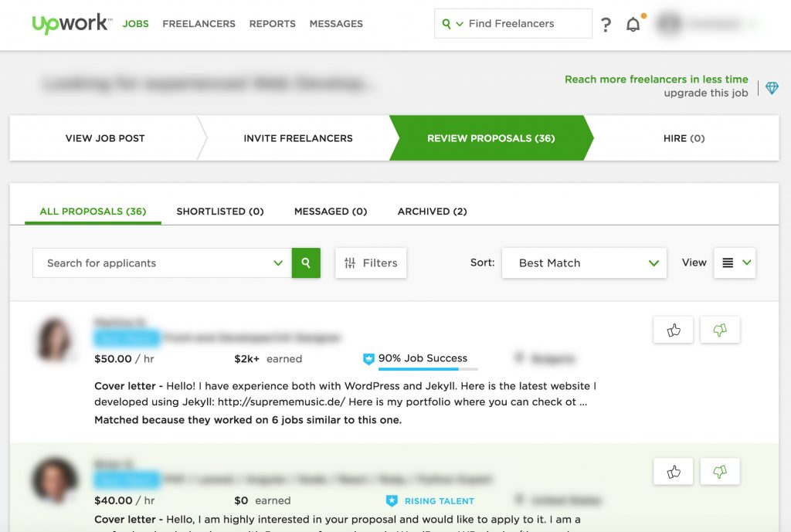Open the Best Match sort dropdown

[x=584, y=263]
